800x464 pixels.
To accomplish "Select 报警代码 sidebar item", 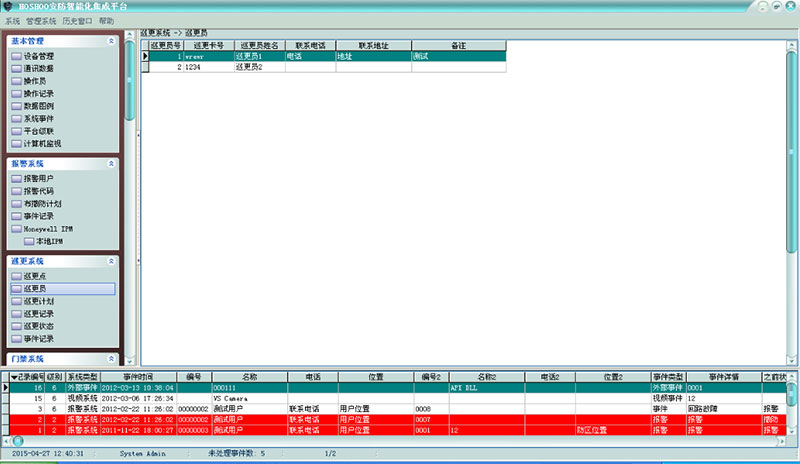I will 39,190.
